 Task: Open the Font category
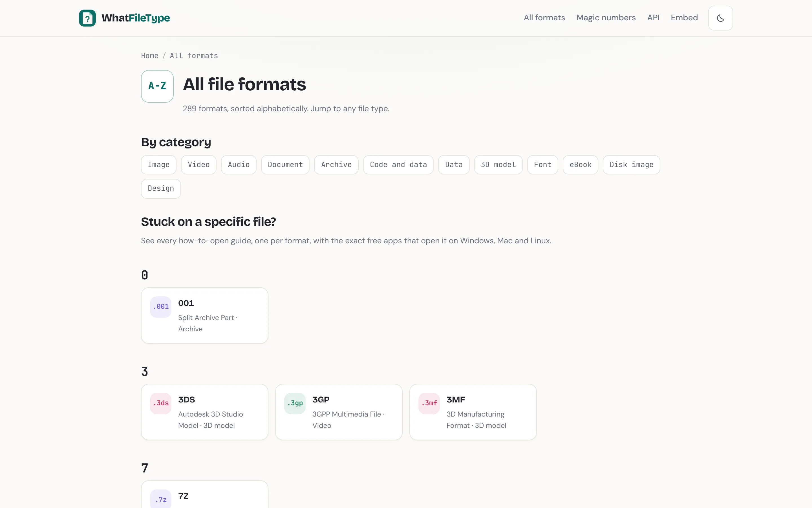[x=542, y=165]
